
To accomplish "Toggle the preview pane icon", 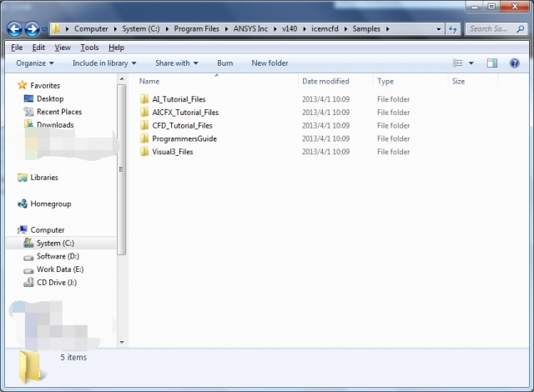I will coord(491,63).
